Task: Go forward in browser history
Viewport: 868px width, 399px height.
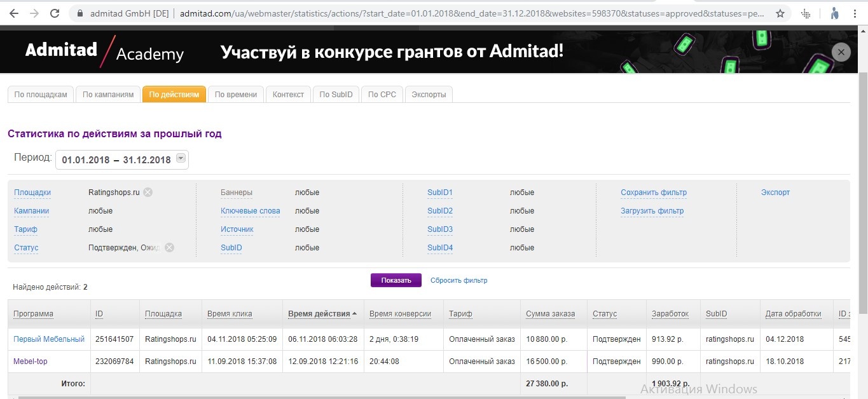Action: [34, 13]
